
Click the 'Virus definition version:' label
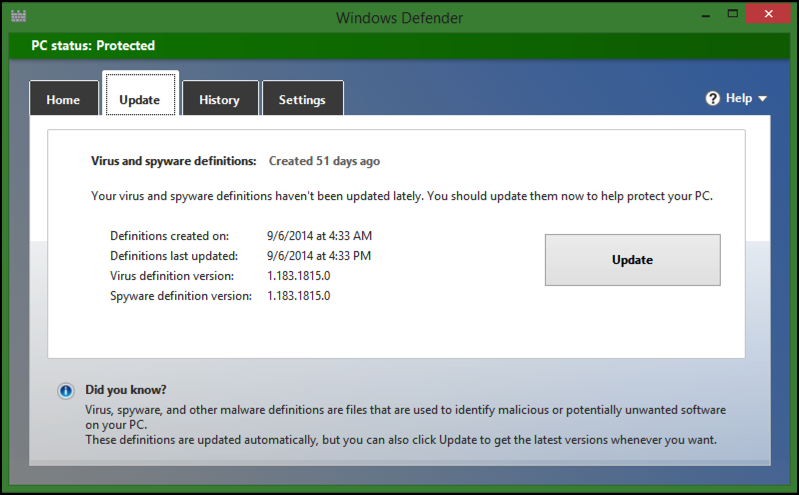(172, 276)
